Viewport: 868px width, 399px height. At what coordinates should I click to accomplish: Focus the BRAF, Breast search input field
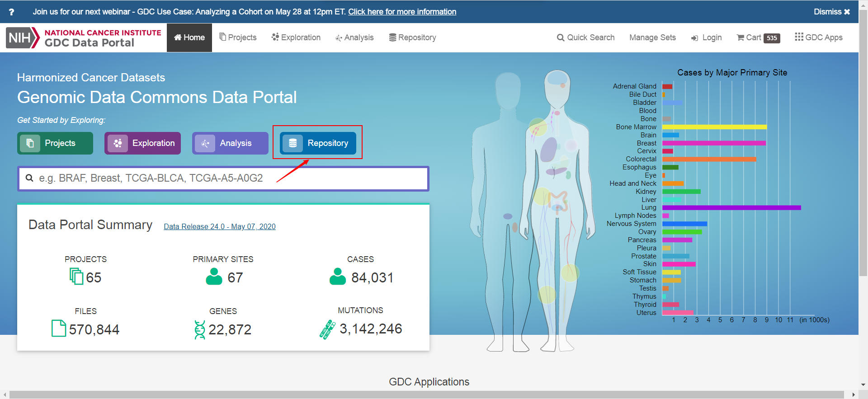click(223, 178)
